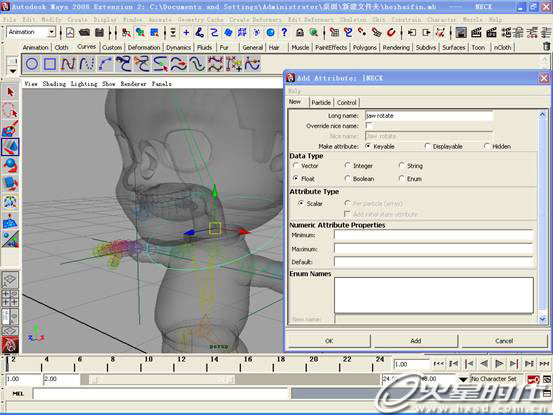Viewport: 553px width, 415px height.
Task: Open the shelf options arrow menu
Action: pyautogui.click(x=13, y=71)
